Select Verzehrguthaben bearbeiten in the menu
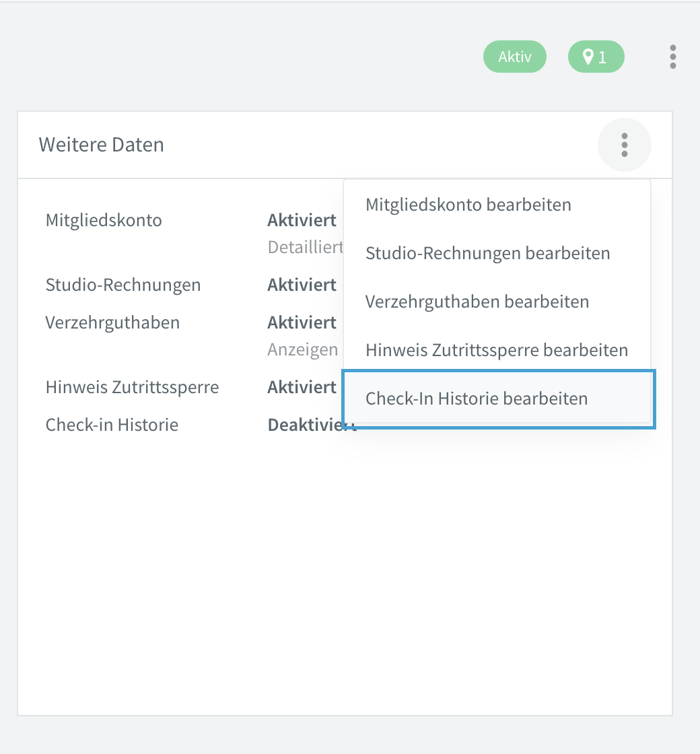Viewport: 700px width, 754px height. [x=497, y=302]
